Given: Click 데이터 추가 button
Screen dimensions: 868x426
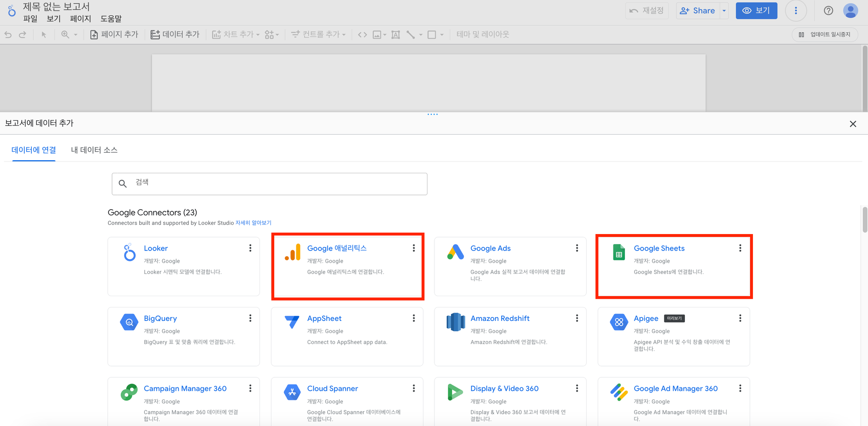Looking at the screenshot, I should (x=175, y=34).
